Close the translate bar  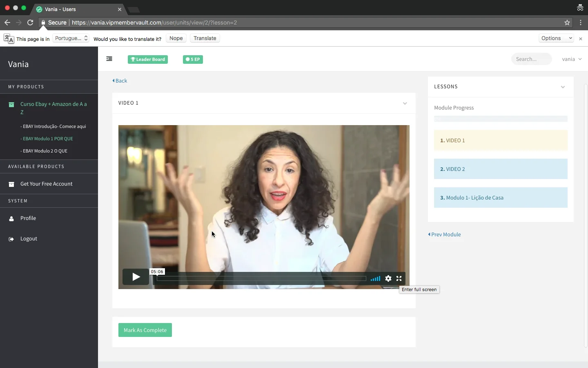click(x=581, y=38)
